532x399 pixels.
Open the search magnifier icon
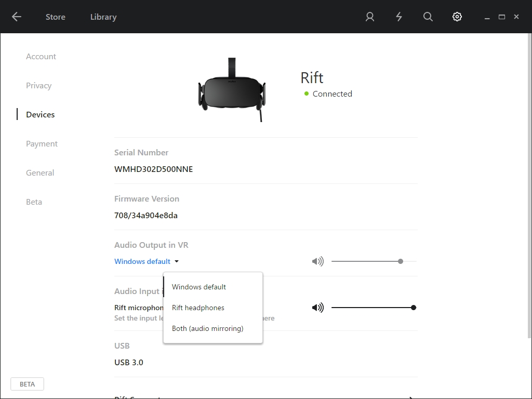coord(428,17)
